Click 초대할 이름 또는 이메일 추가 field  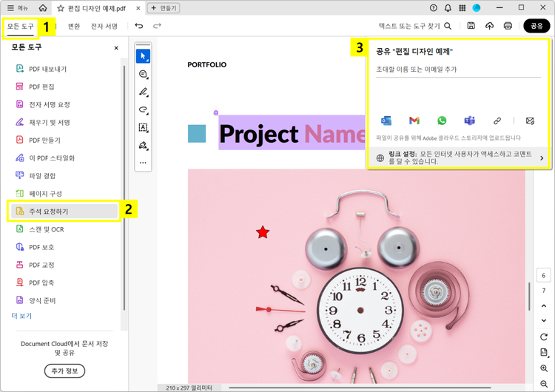(x=458, y=70)
